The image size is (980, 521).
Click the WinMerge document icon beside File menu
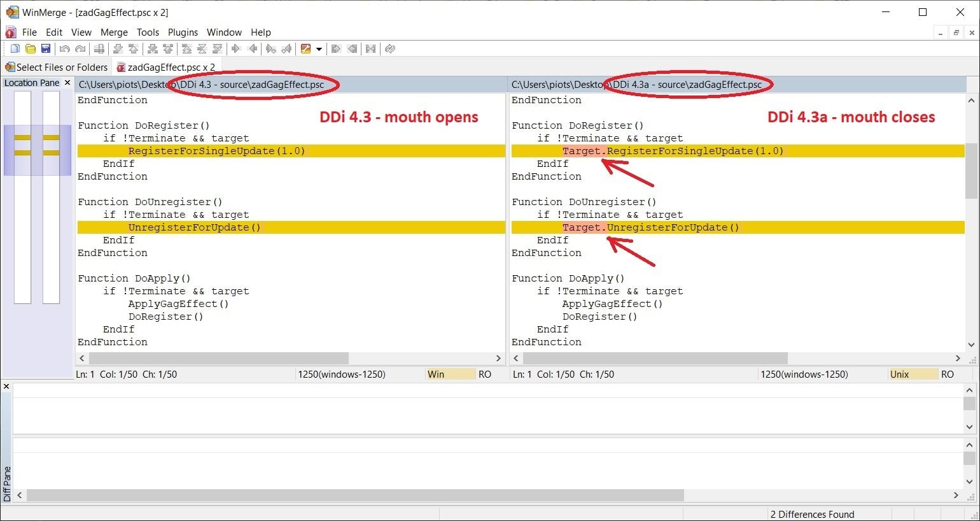(10, 32)
